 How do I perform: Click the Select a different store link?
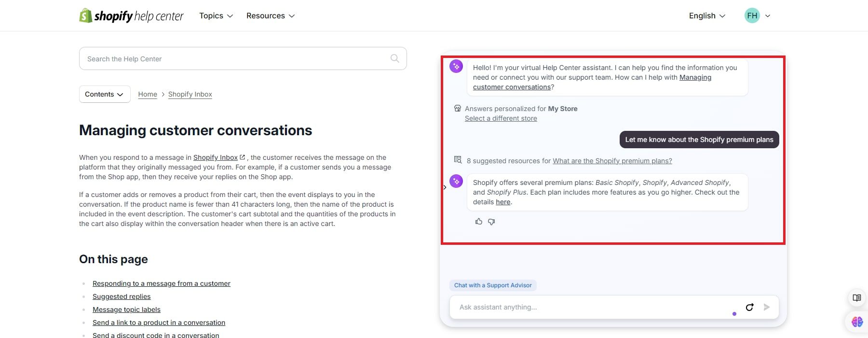click(501, 118)
